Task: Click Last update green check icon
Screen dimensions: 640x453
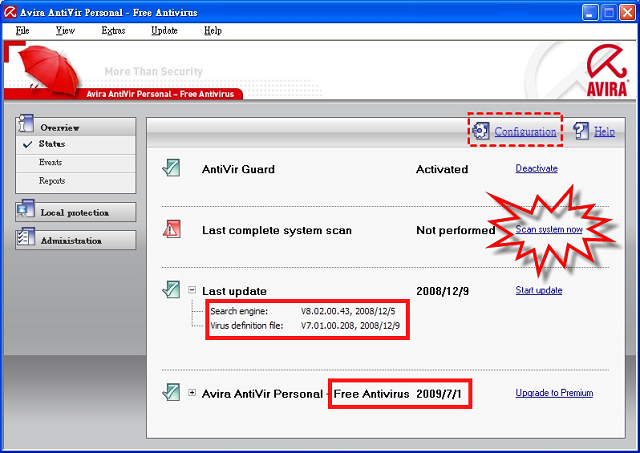Action: 171,289
